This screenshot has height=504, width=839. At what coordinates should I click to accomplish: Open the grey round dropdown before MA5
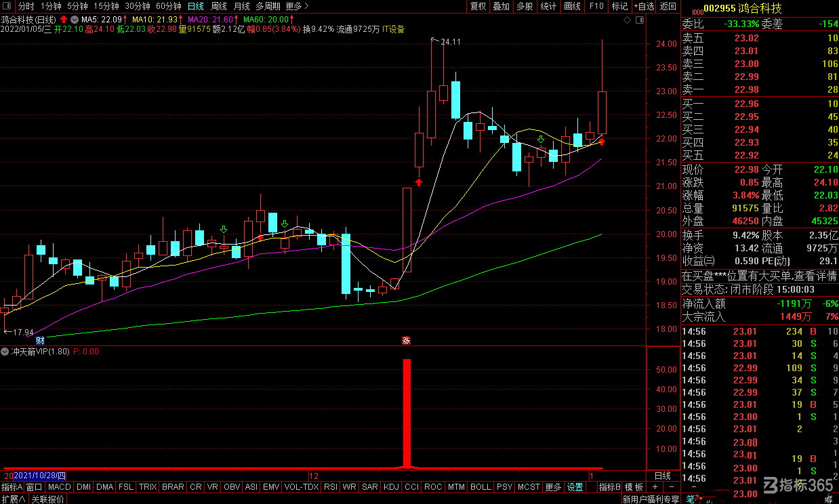(74, 19)
